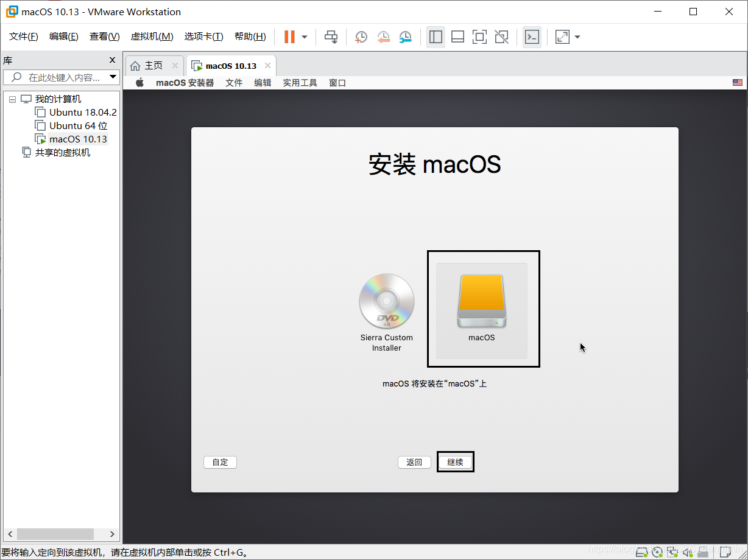Click the hard disk status bar icon
The image size is (748, 560).
pyautogui.click(x=641, y=551)
